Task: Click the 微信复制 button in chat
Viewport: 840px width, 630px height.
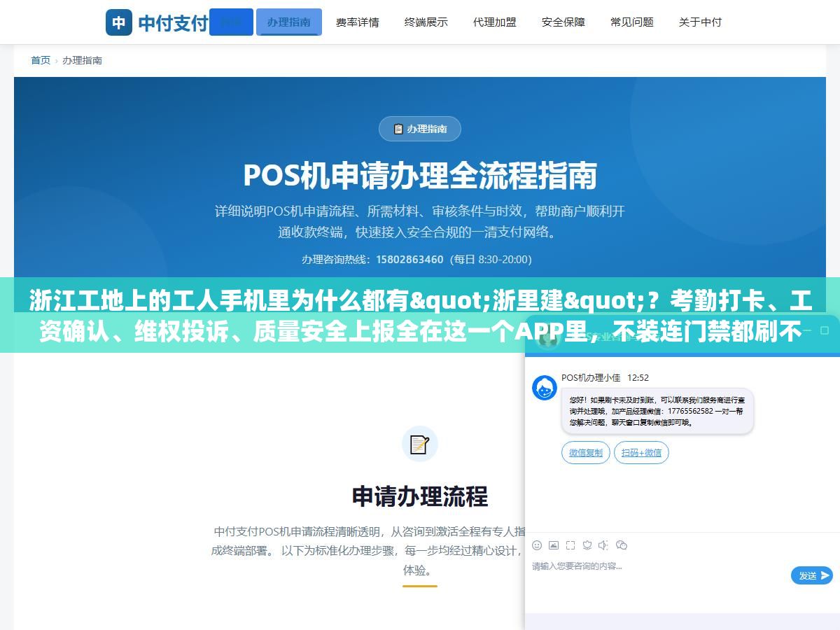Action: point(586,453)
